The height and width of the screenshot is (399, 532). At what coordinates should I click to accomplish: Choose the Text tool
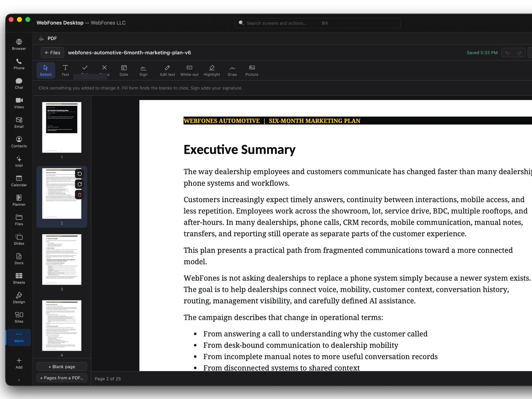click(65, 70)
